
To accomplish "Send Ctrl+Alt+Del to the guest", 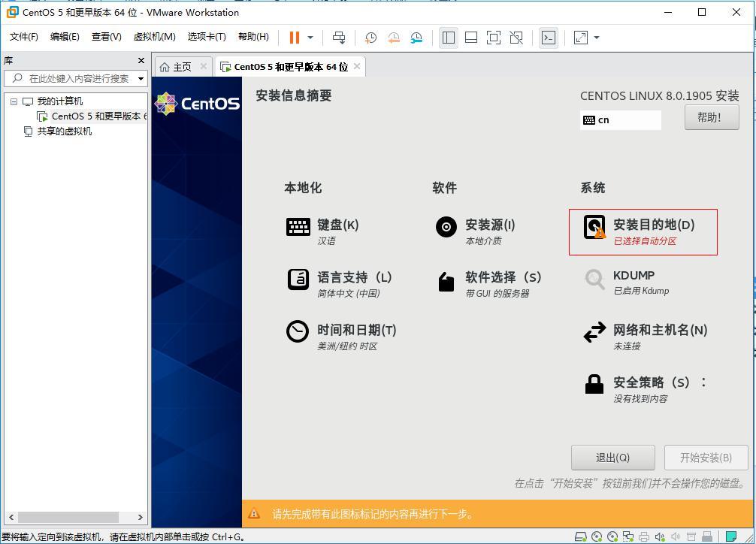I will tap(338, 37).
